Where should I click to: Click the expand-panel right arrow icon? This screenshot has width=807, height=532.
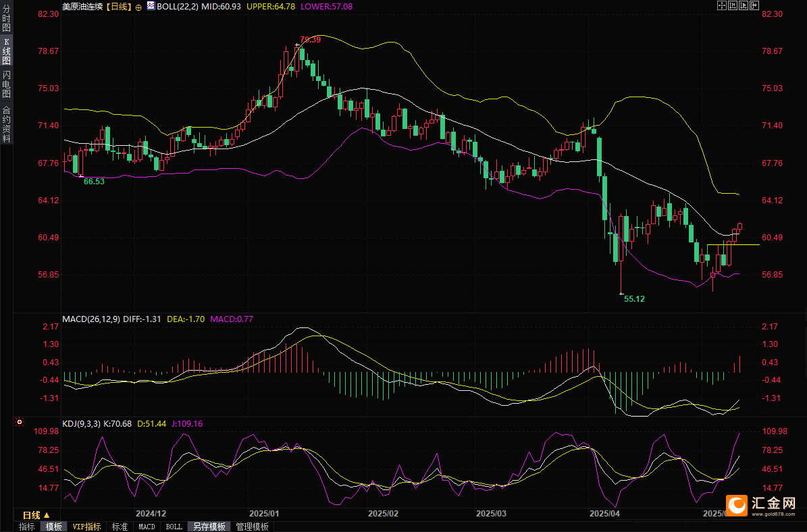754,5
